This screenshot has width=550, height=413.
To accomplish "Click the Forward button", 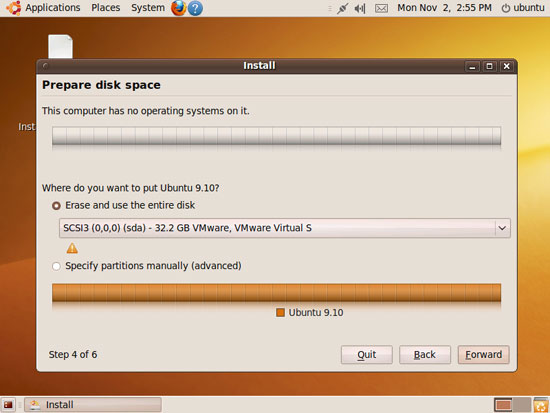I will [483, 354].
